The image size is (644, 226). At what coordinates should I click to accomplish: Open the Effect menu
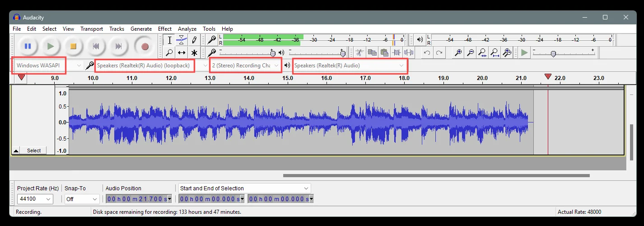pos(165,28)
